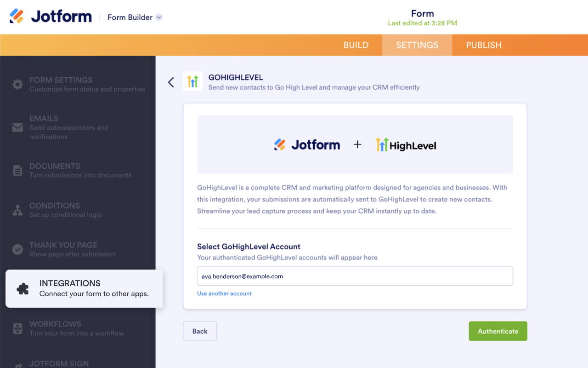This screenshot has height=368, width=588.
Task: Open the PUBLISH tab
Action: click(x=484, y=45)
